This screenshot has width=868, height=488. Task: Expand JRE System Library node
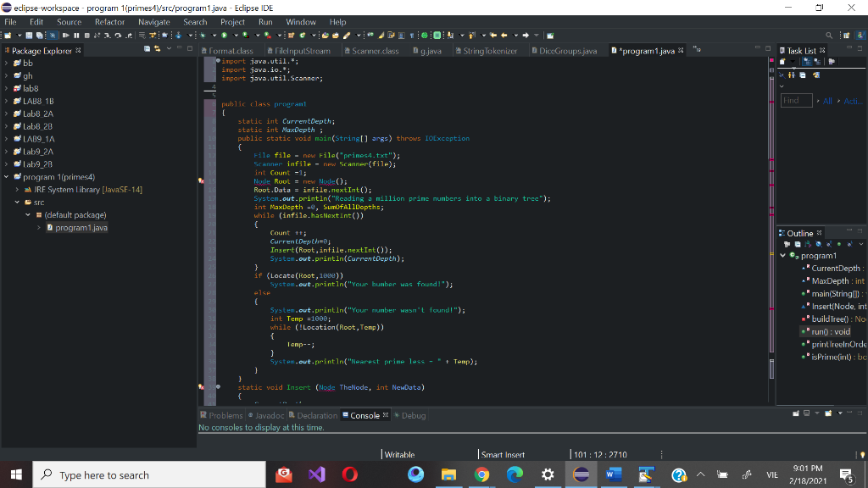[18, 190]
